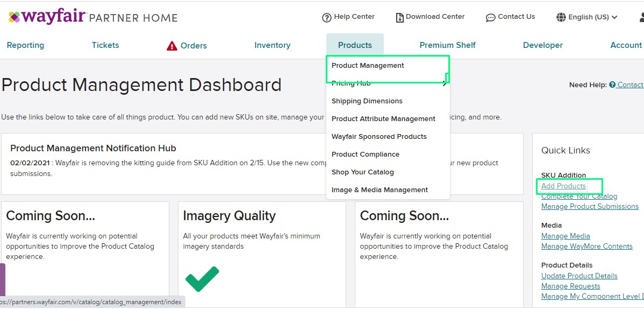Click the Contact Us header link
Screen dimensions: 644x309
tap(516, 17)
